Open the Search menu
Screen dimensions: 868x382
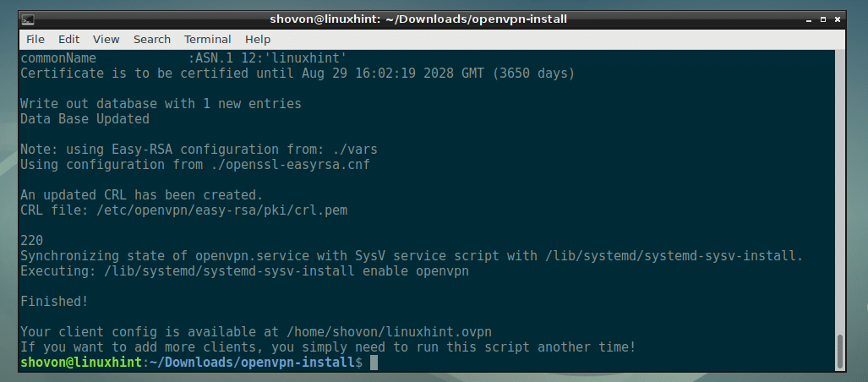(x=152, y=39)
